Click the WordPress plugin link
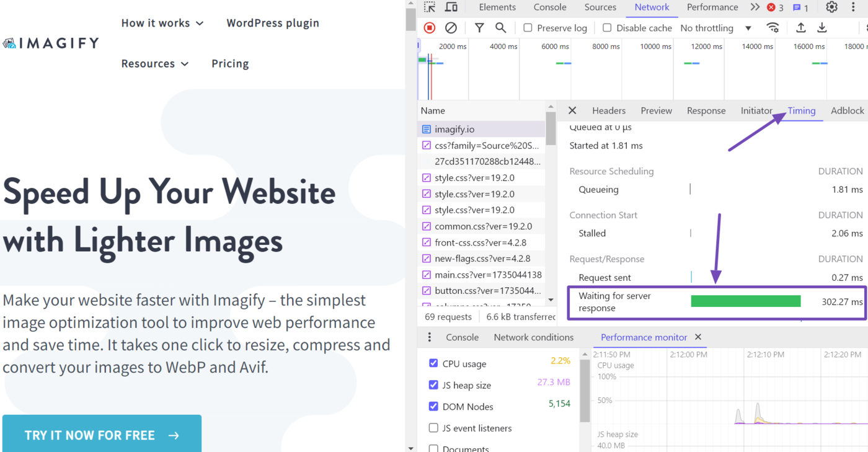 click(273, 23)
